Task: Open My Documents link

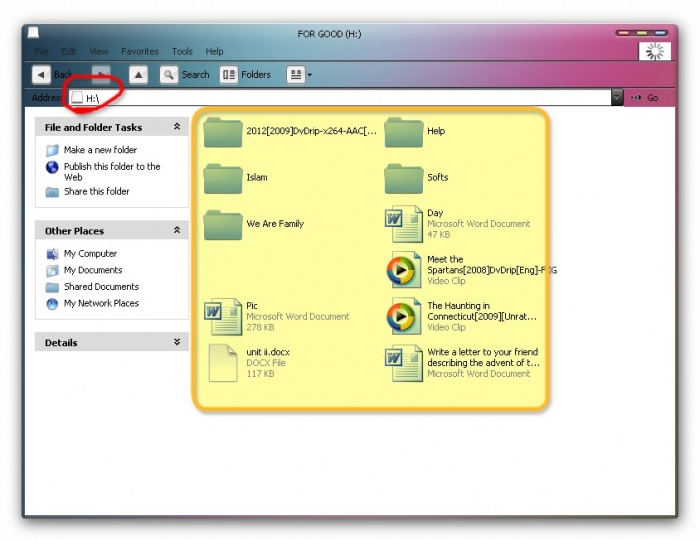Action: [93, 270]
